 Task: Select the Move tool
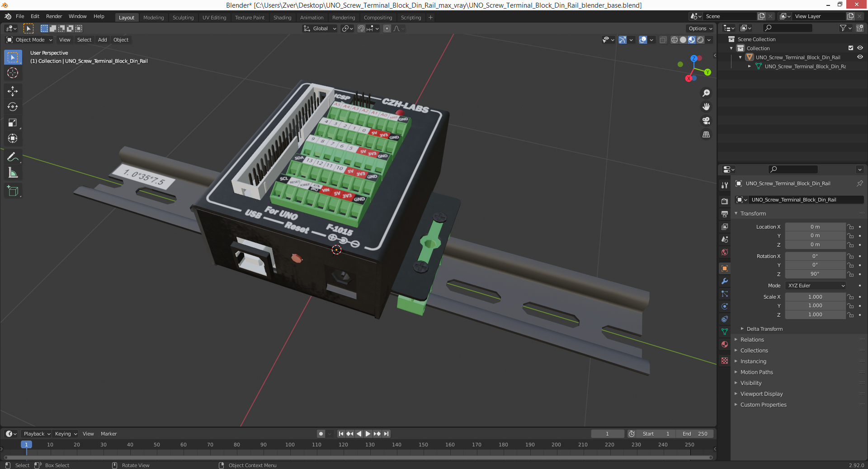click(x=13, y=91)
